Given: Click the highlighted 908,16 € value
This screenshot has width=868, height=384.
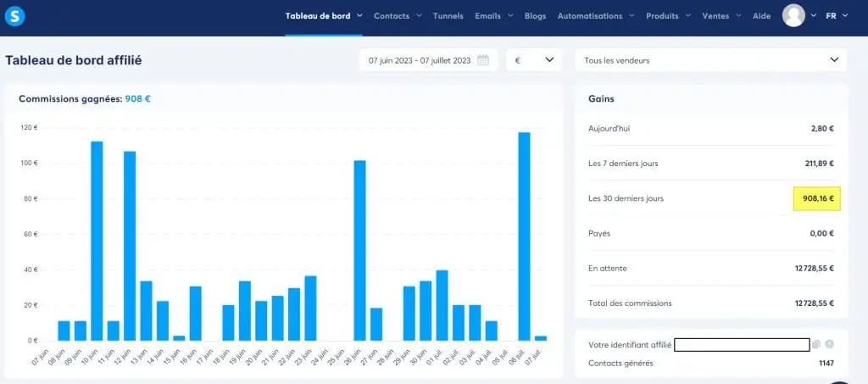Looking at the screenshot, I should pos(818,198).
